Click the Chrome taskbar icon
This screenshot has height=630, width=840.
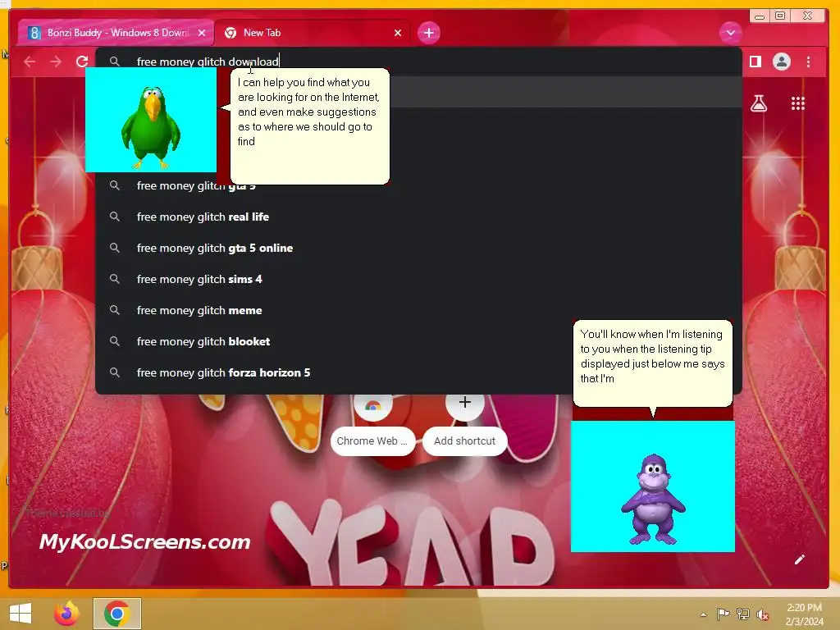117,614
